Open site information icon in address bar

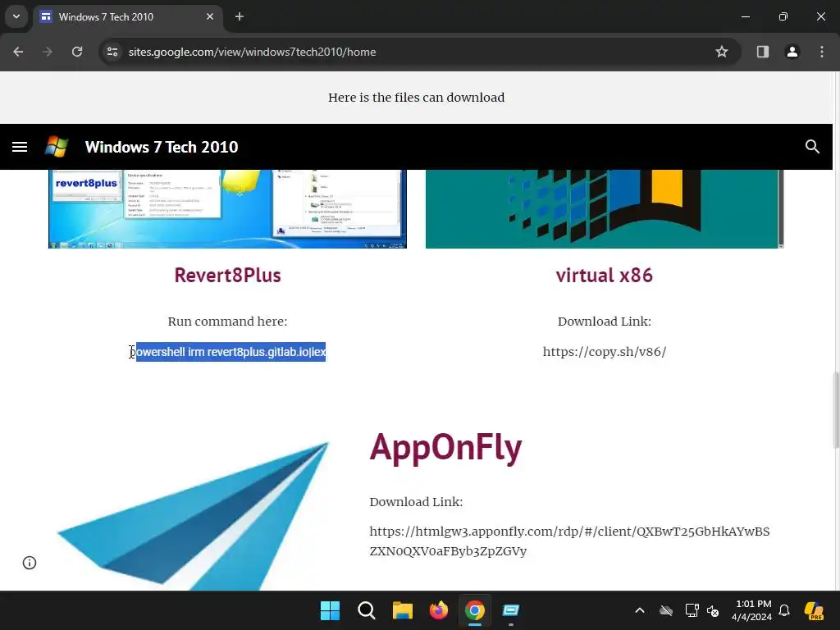point(112,52)
